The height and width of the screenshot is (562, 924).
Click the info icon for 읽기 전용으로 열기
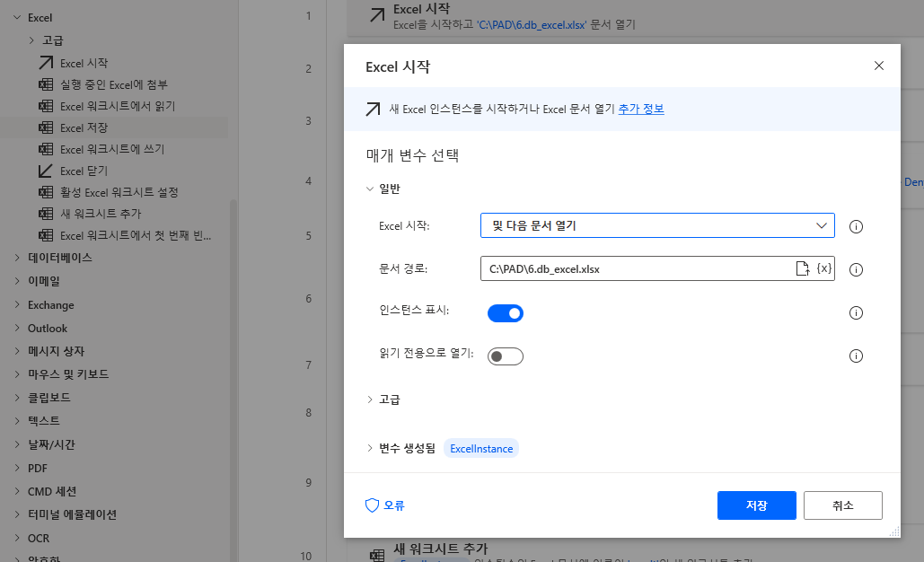click(856, 356)
